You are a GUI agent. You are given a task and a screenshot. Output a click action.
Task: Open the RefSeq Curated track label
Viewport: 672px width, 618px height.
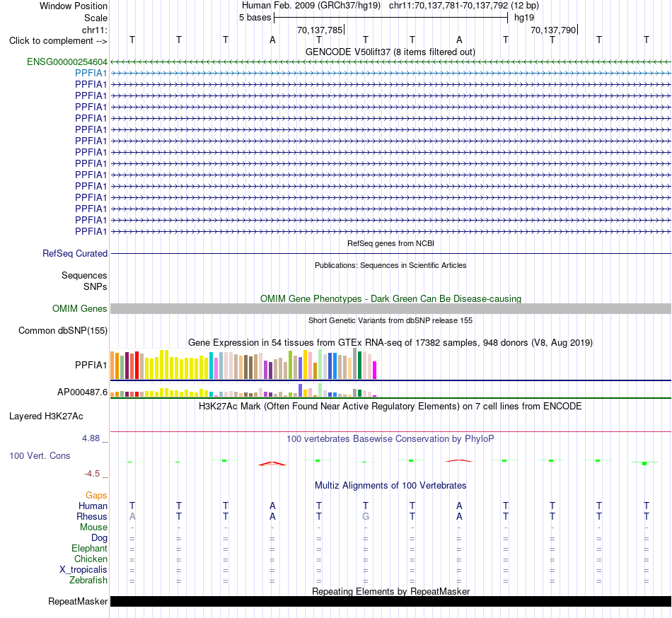tap(74, 254)
